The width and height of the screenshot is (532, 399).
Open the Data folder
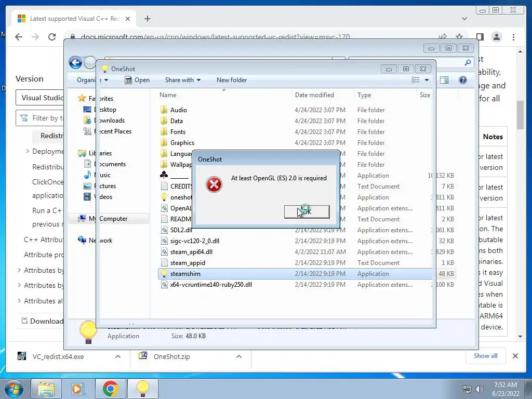click(177, 121)
